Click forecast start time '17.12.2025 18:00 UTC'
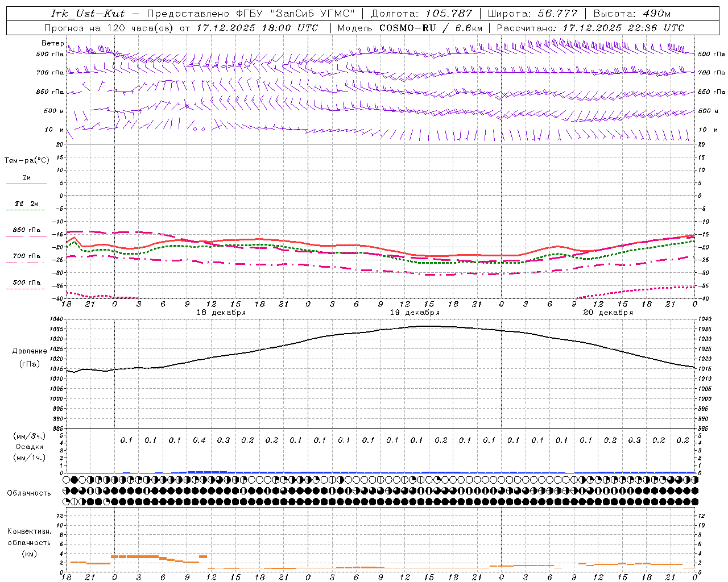The image size is (728, 582). click(257, 28)
